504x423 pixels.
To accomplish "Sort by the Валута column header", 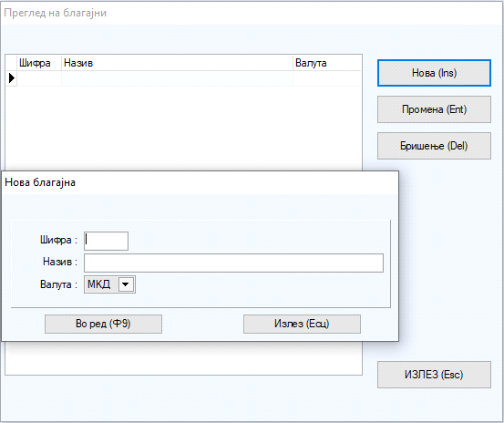I will click(x=327, y=63).
